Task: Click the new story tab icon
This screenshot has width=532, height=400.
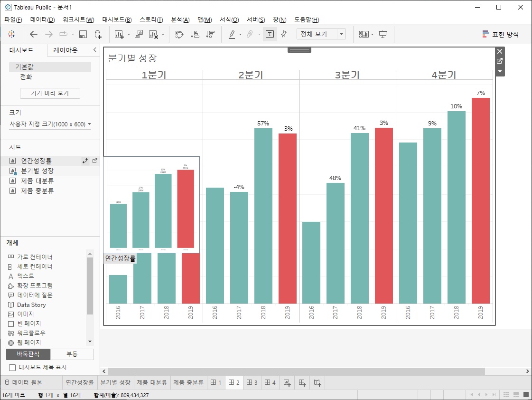Action: 317,383
